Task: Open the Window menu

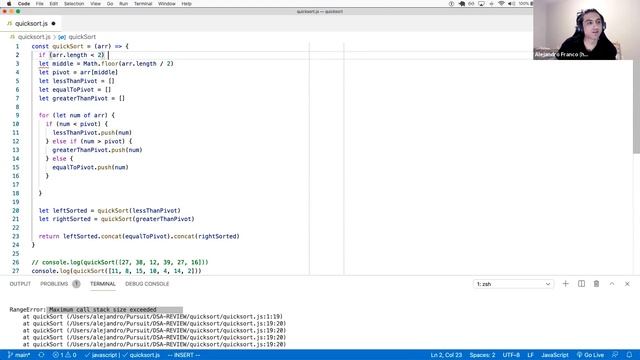Action: 167,4
